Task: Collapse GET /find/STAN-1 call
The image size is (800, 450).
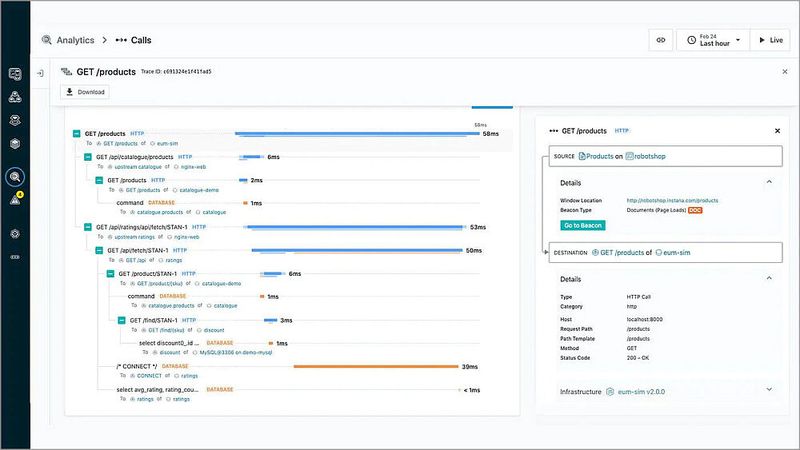Action: [x=121, y=320]
